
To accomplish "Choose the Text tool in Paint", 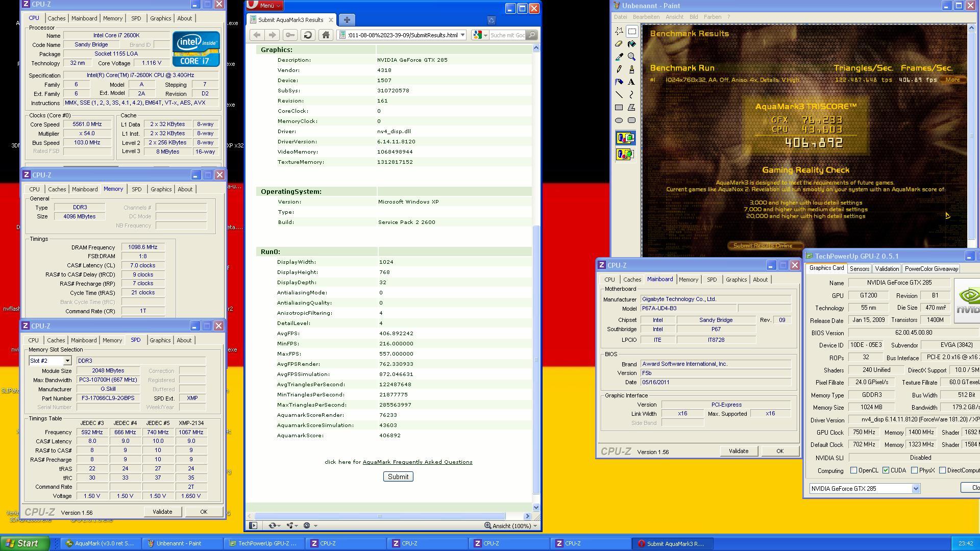I will click(632, 82).
